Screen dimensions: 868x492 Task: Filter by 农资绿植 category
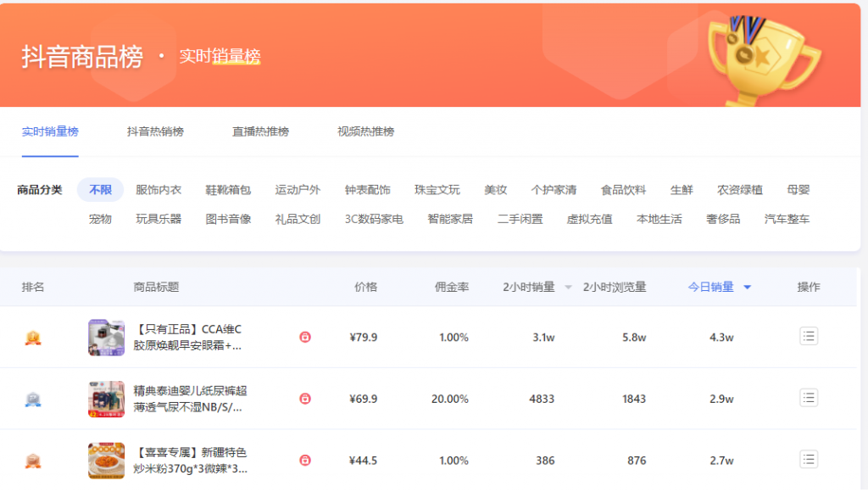(x=739, y=190)
